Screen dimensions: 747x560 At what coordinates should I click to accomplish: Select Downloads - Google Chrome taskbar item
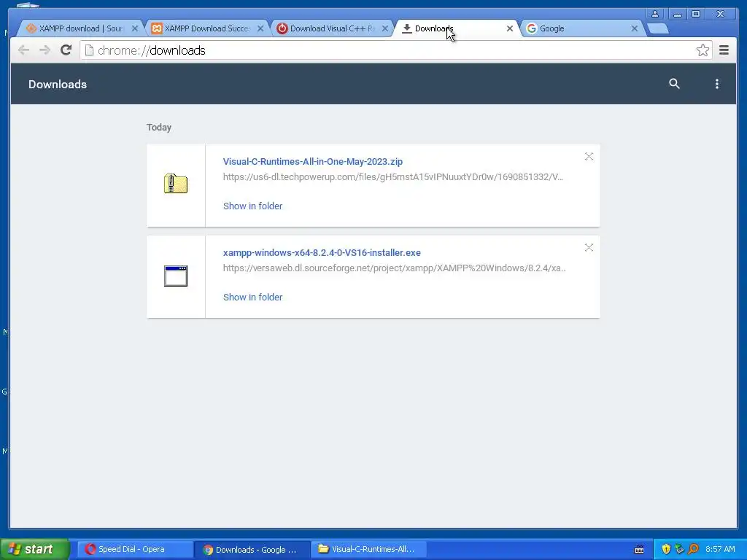(252, 550)
